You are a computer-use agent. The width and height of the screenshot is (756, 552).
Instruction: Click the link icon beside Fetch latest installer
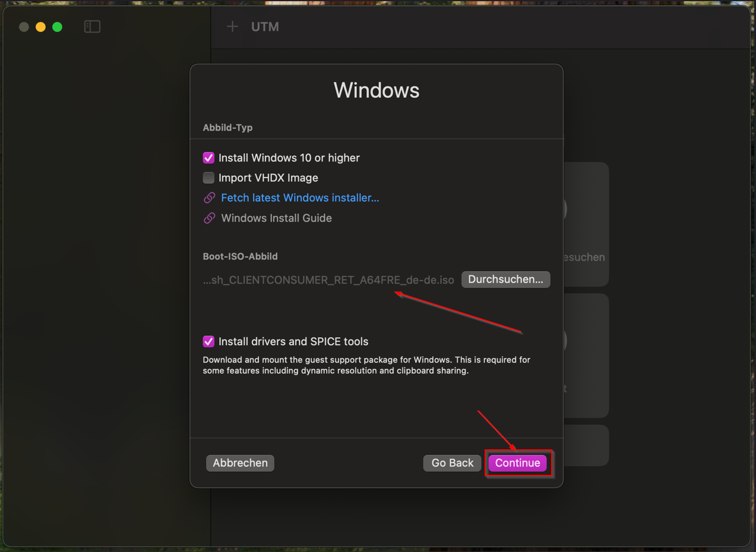209,198
